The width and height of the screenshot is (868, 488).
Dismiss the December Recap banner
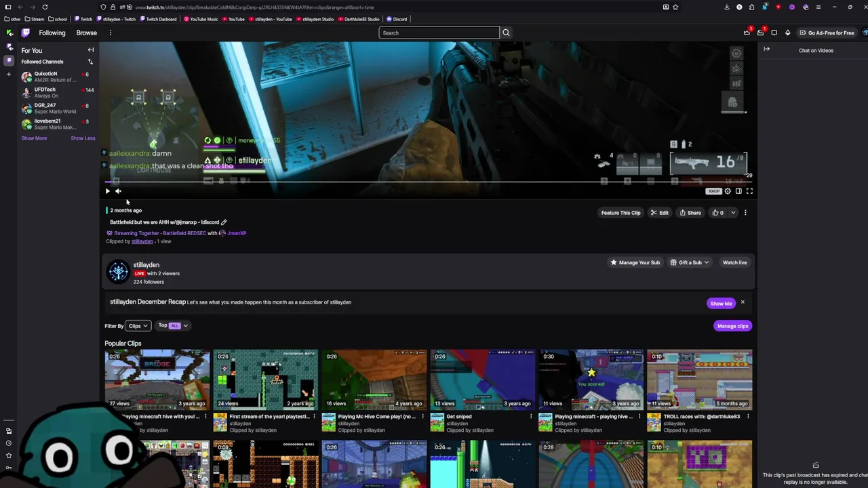click(x=743, y=302)
